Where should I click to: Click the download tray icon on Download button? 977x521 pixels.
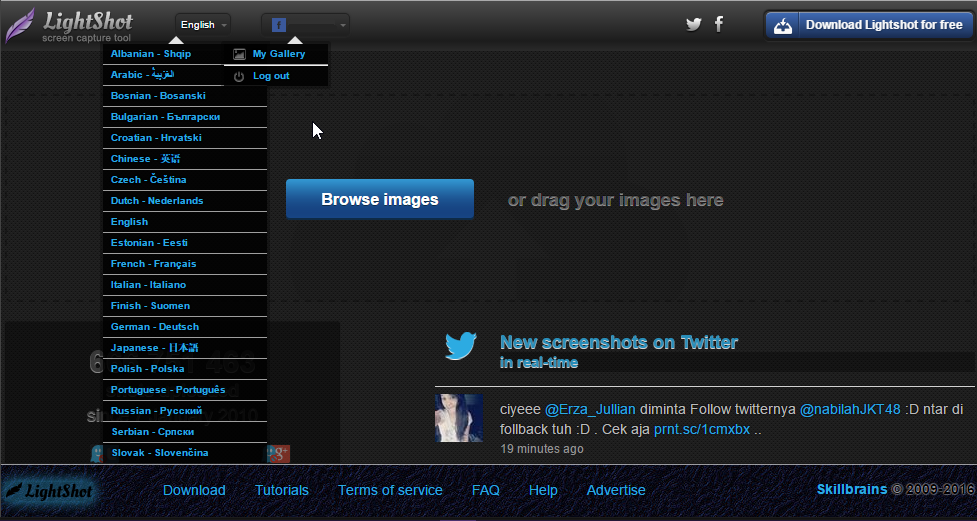[x=783, y=26]
